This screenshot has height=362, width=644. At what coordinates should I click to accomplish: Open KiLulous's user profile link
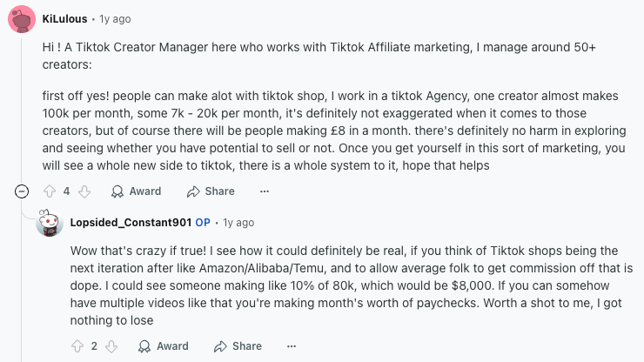(64, 17)
